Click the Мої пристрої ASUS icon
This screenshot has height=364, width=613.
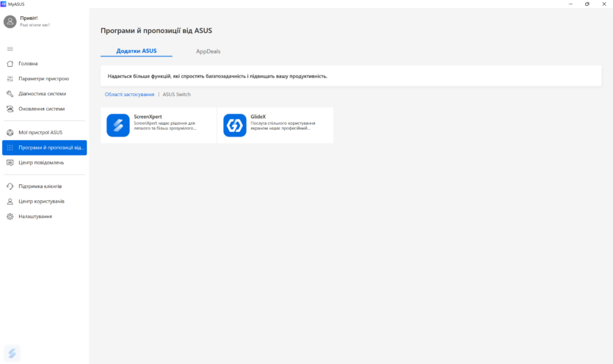click(10, 133)
